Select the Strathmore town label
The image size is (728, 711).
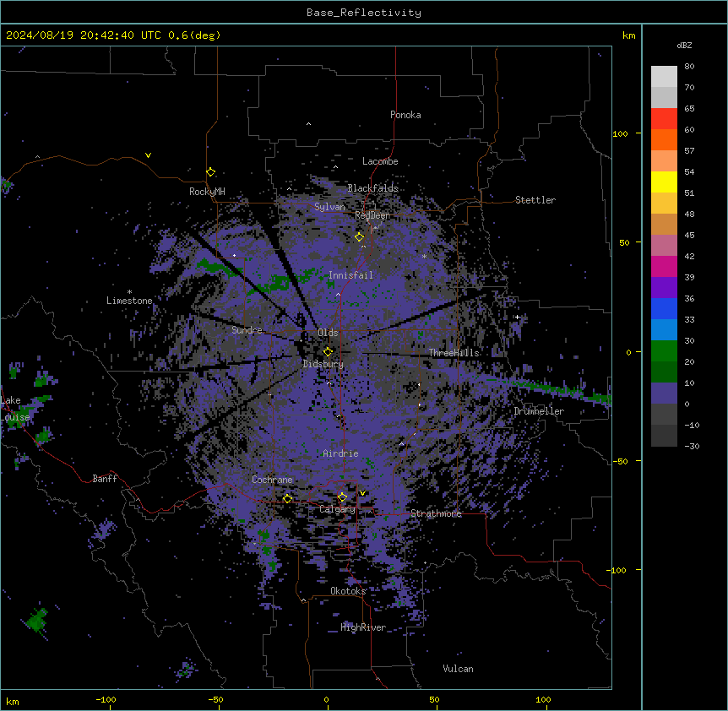(x=436, y=513)
